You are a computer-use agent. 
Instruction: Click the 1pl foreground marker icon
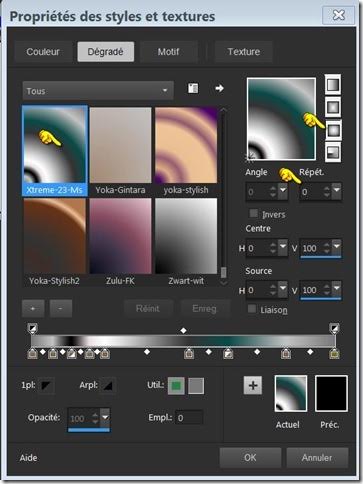tap(46, 386)
